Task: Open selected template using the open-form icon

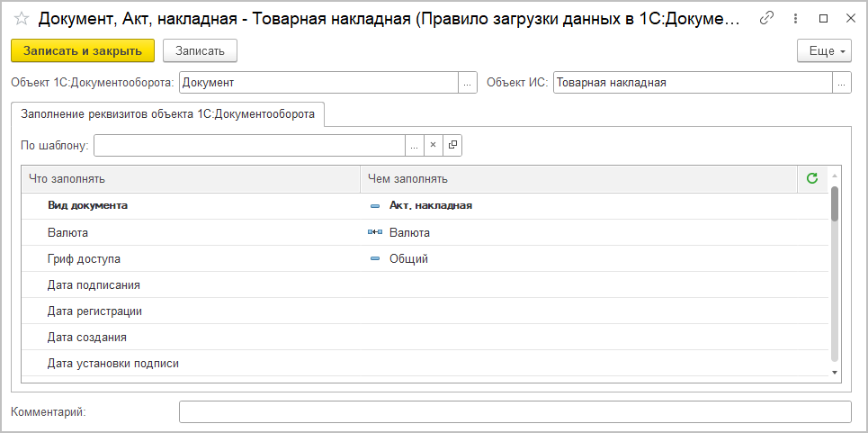Action: click(x=452, y=145)
